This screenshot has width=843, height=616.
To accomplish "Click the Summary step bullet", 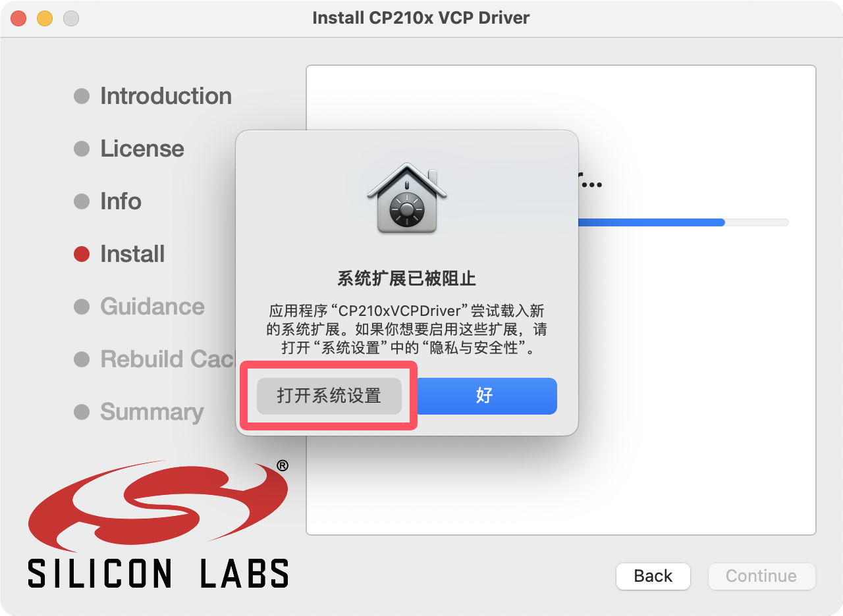I will click(82, 412).
